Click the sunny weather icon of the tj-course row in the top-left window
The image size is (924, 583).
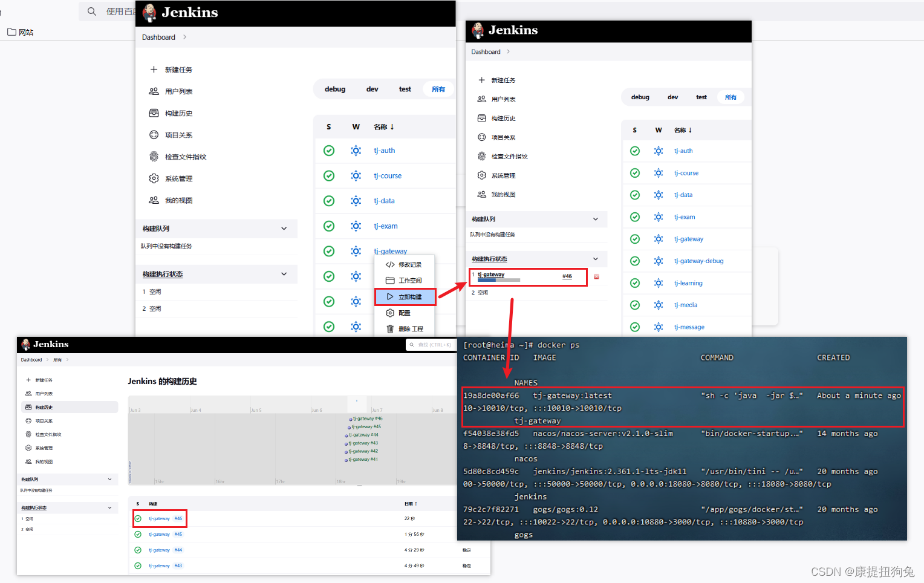(356, 176)
